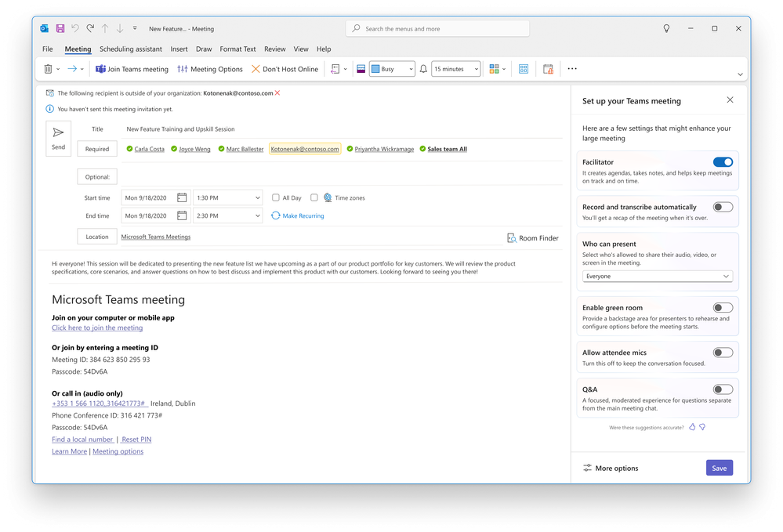
Task: Click the Redo arrow icon
Action: click(90, 28)
